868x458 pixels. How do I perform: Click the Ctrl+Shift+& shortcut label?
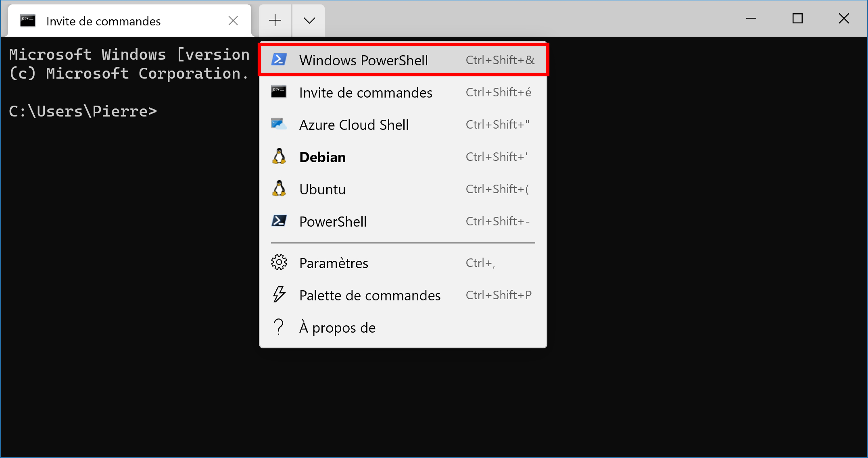coord(500,60)
